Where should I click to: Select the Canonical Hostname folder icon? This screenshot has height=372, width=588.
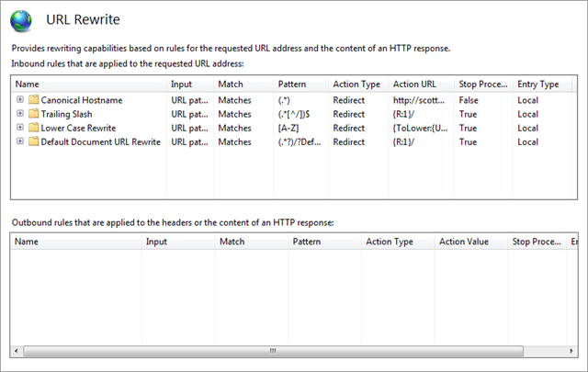pyautogui.click(x=33, y=100)
